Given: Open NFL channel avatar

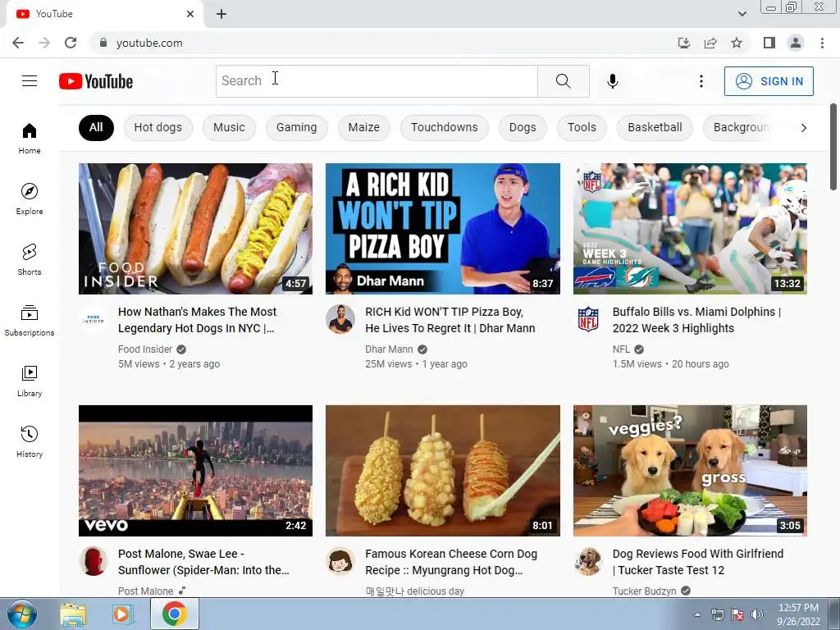Looking at the screenshot, I should [x=587, y=319].
